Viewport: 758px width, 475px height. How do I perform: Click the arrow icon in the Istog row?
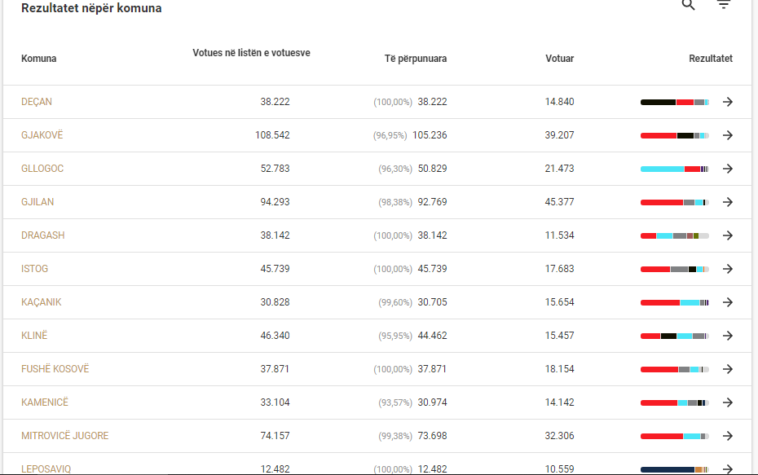728,269
